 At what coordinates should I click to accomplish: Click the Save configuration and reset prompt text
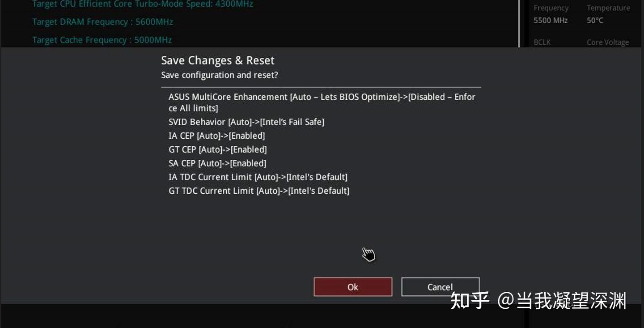pyautogui.click(x=220, y=75)
